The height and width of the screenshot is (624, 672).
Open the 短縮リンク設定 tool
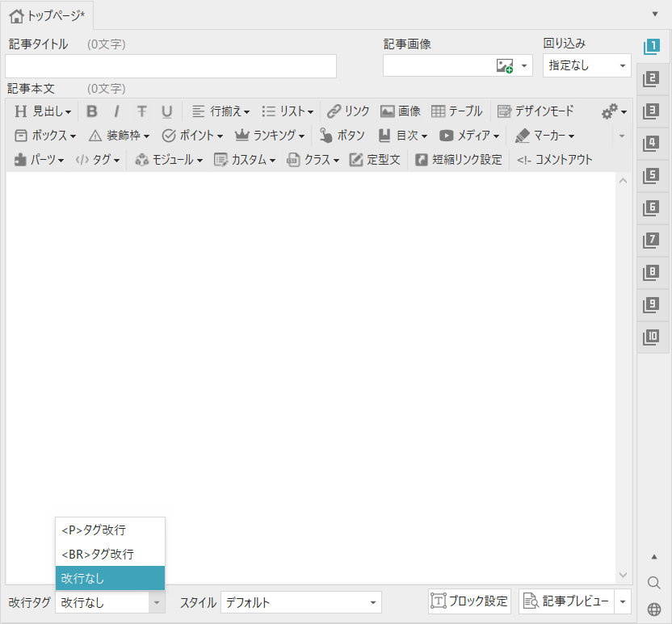click(x=458, y=160)
